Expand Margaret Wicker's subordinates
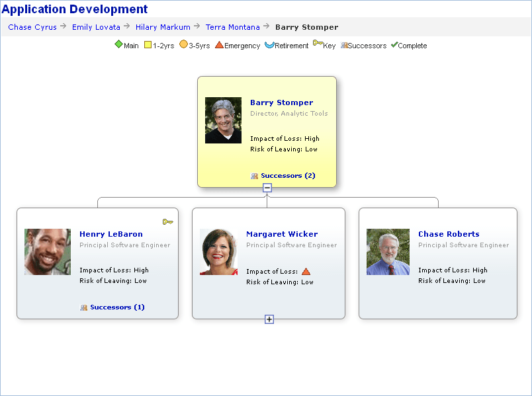This screenshot has width=532, height=396. 269,319
